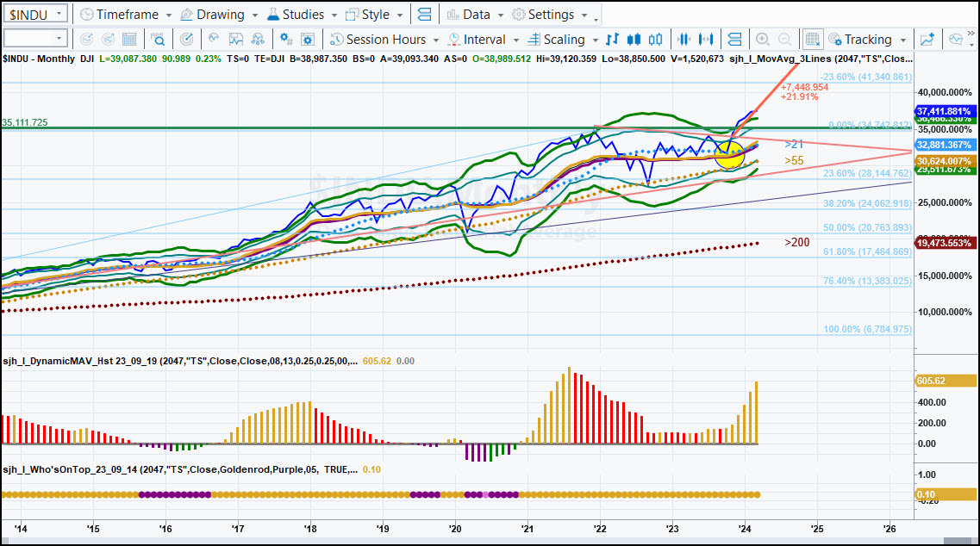
Task: Click the $INDU - Monthly status text
Action: click(38, 59)
